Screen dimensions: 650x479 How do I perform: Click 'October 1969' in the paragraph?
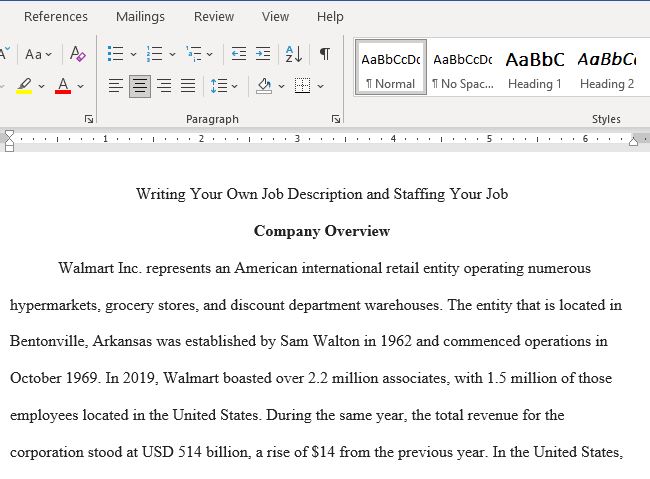[54, 378]
